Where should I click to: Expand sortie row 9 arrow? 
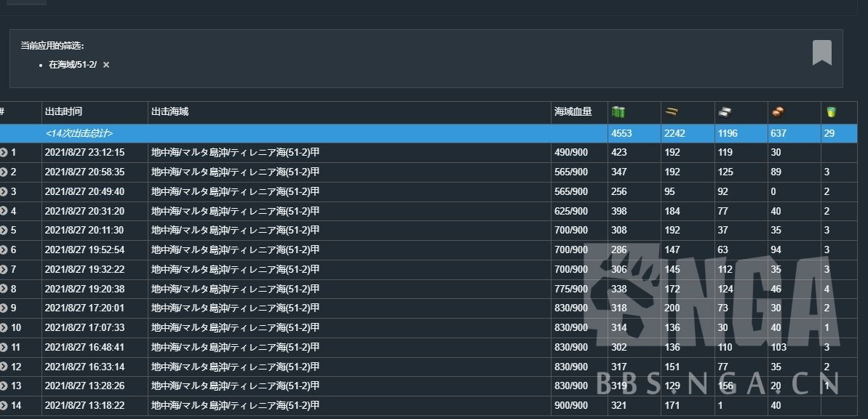pyautogui.click(x=4, y=308)
